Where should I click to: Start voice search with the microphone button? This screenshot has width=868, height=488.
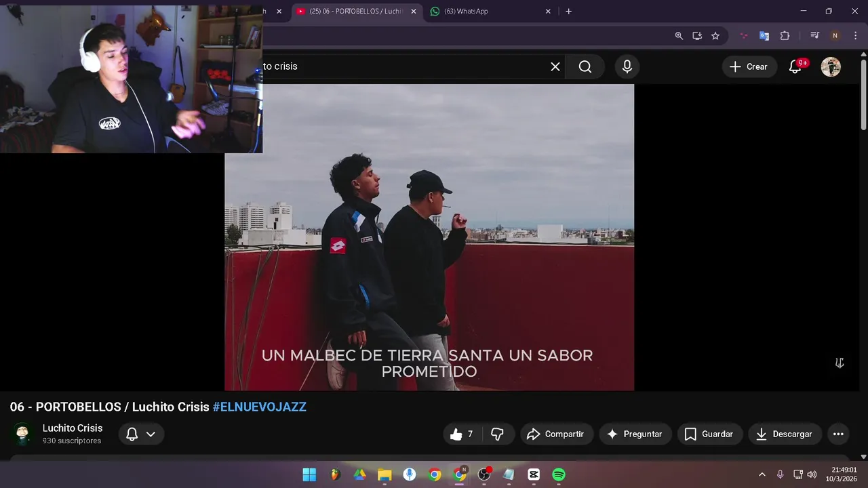[627, 66]
